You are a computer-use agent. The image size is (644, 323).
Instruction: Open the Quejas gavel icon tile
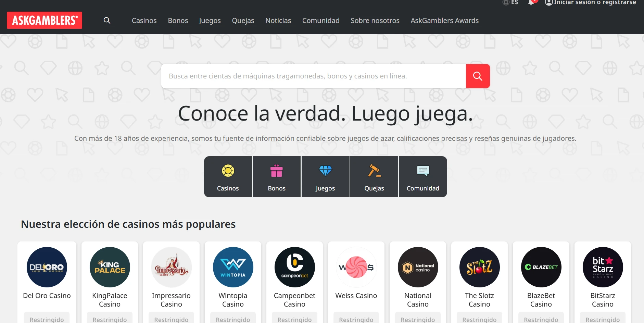pyautogui.click(x=374, y=177)
